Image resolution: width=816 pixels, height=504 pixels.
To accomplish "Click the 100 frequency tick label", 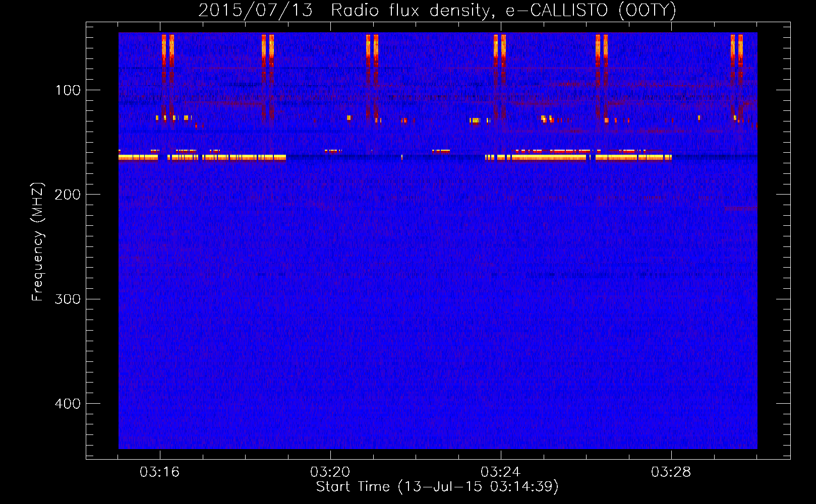I will point(68,90).
